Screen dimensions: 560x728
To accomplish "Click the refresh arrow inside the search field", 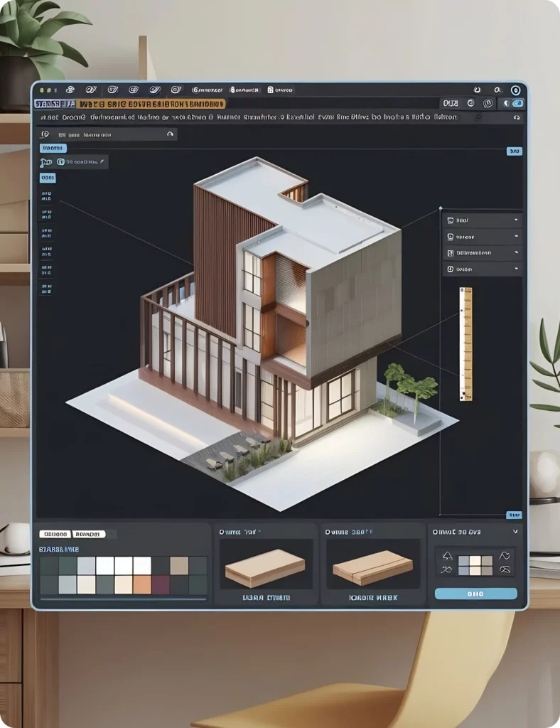I will pyautogui.click(x=169, y=134).
